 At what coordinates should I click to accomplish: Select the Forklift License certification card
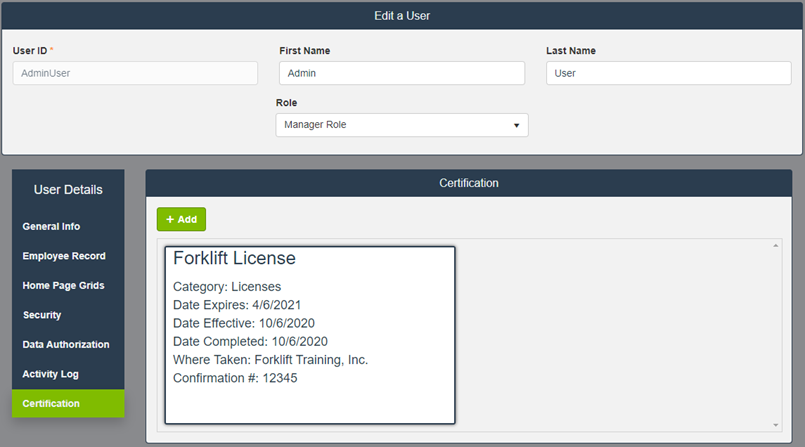tap(310, 335)
